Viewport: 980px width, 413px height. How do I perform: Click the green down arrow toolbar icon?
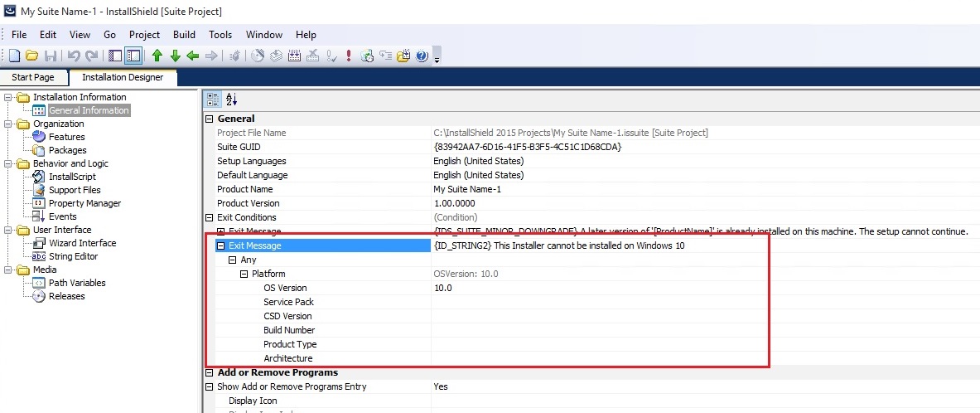click(x=175, y=56)
